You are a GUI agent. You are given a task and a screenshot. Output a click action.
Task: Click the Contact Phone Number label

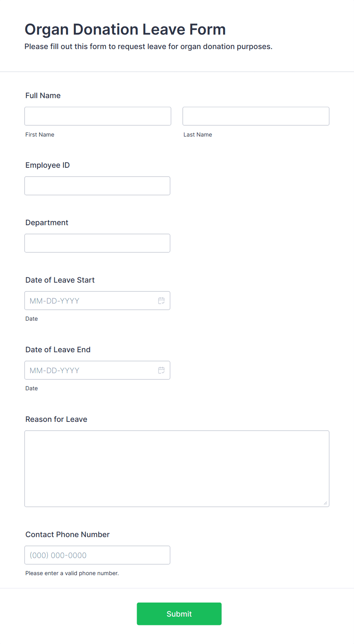tap(67, 534)
